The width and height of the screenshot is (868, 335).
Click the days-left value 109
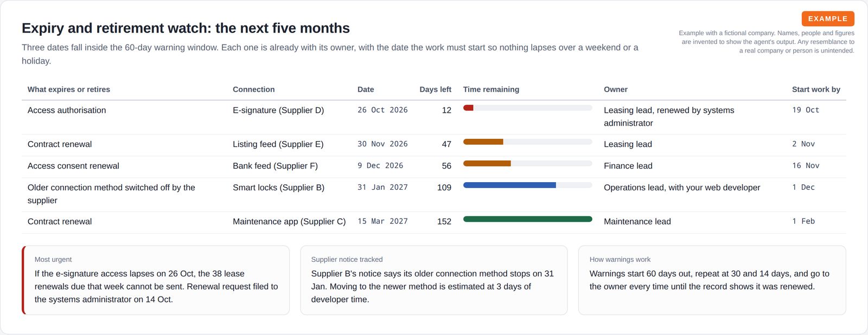point(444,188)
